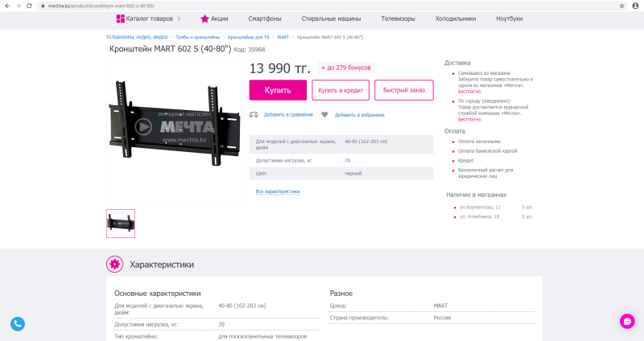The image size is (644, 341).
Task: Open store ул. Курмангазы, 11
Action: (481, 207)
